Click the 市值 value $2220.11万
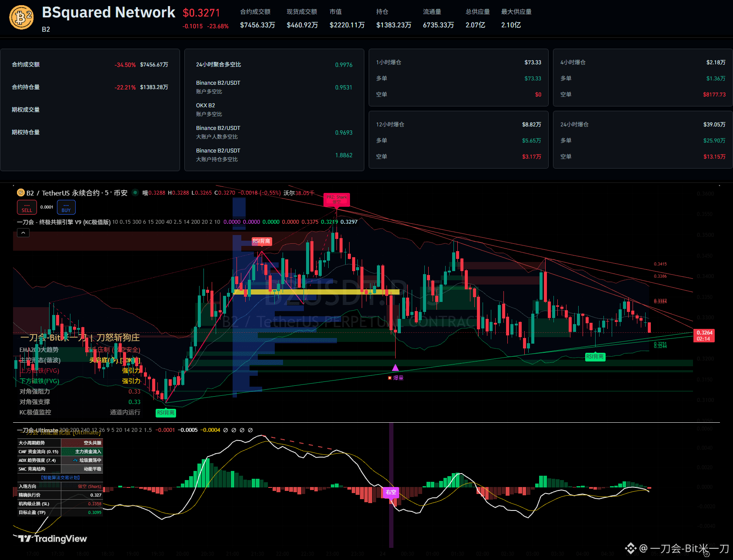The height and width of the screenshot is (560, 733). (347, 25)
